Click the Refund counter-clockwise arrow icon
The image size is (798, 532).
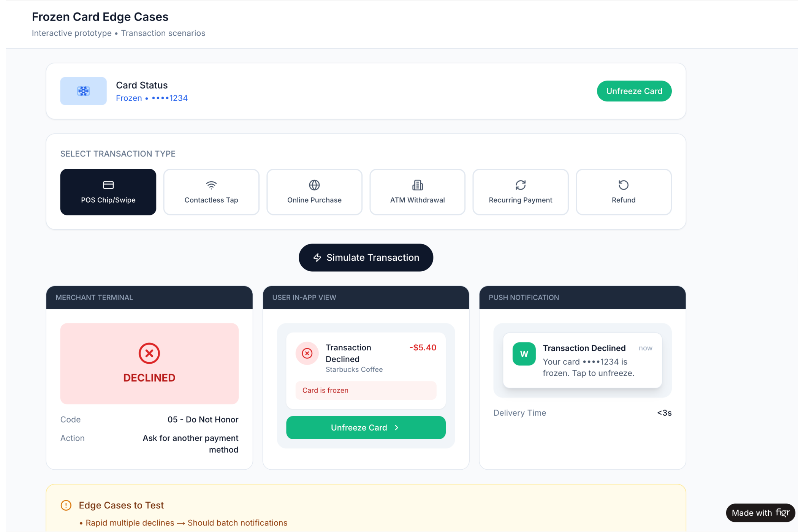623,185
